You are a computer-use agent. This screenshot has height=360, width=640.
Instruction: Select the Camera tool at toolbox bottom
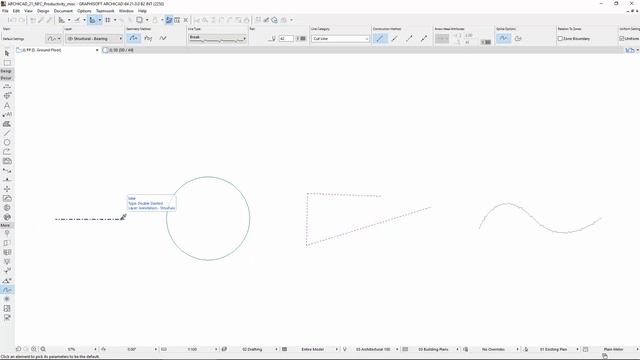7,318
